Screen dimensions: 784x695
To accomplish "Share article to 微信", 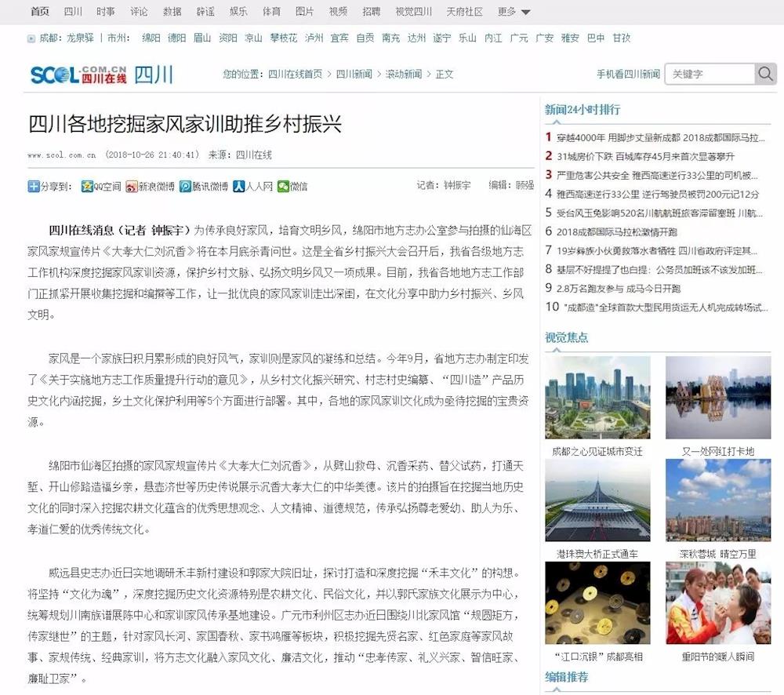I will click(x=293, y=186).
